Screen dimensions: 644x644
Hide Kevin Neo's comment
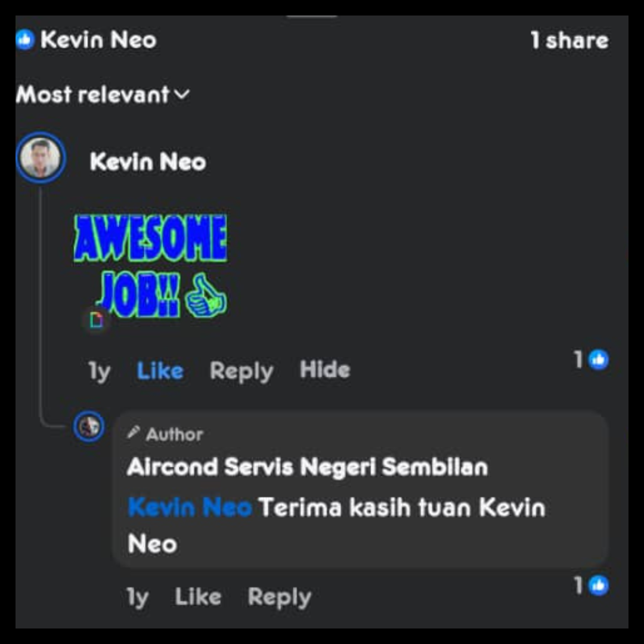325,369
